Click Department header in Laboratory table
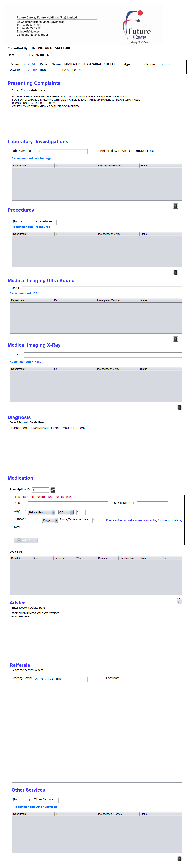The width and height of the screenshot is (187, 868). (33, 166)
